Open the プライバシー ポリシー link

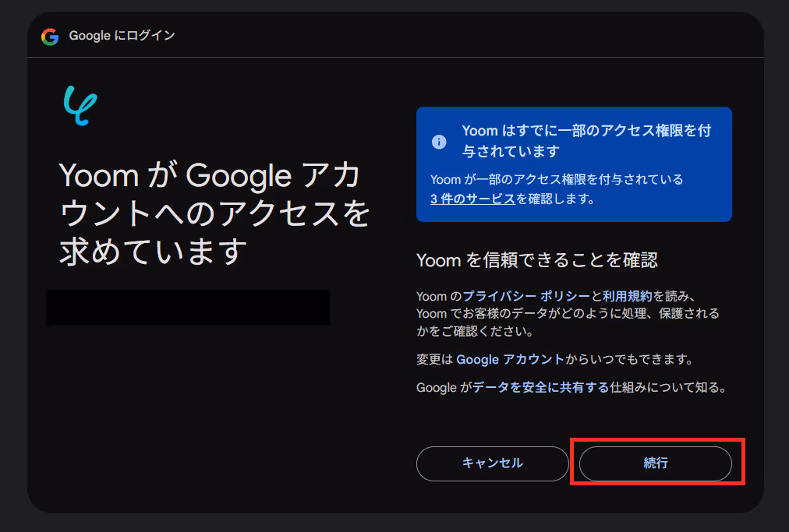click(x=525, y=296)
